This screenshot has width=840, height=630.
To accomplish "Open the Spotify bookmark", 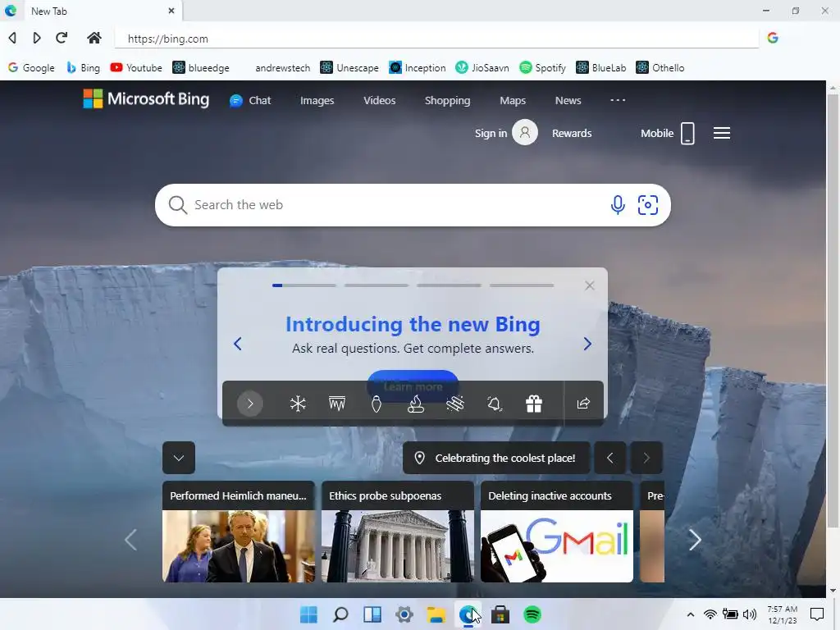I will (x=543, y=68).
